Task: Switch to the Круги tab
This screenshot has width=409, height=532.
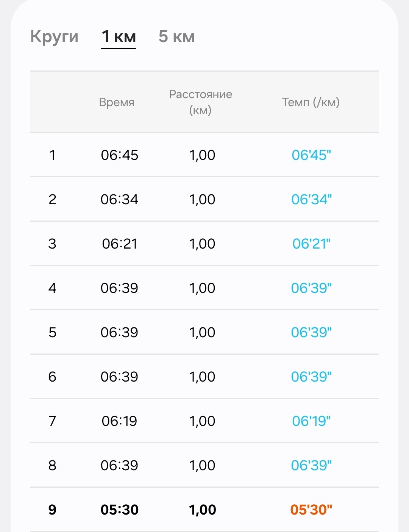Action: coord(54,37)
